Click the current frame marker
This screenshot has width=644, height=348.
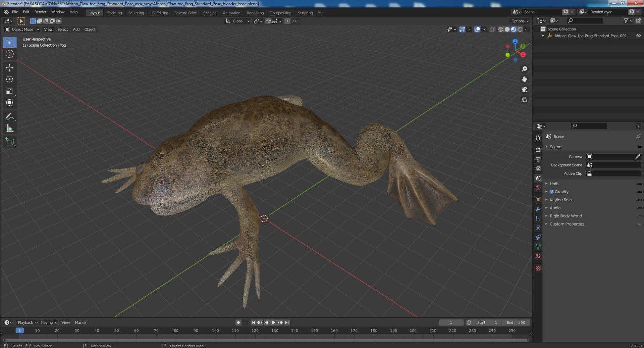click(20, 331)
